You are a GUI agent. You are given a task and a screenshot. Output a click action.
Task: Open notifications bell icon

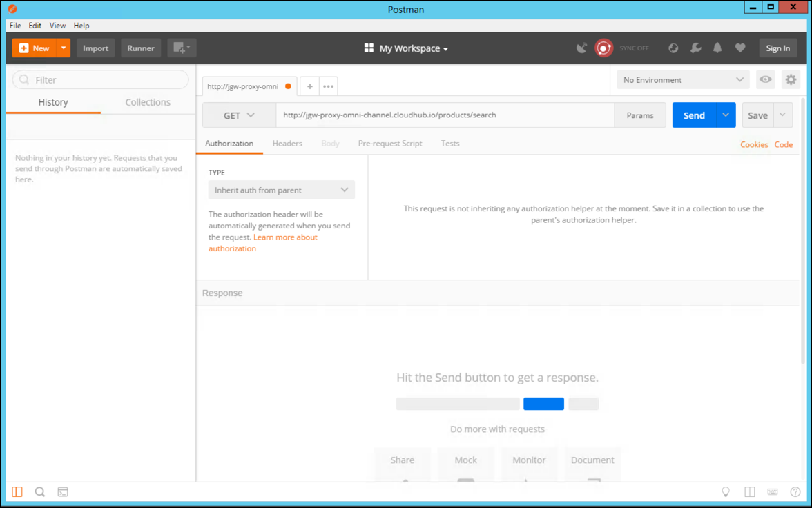click(x=717, y=48)
